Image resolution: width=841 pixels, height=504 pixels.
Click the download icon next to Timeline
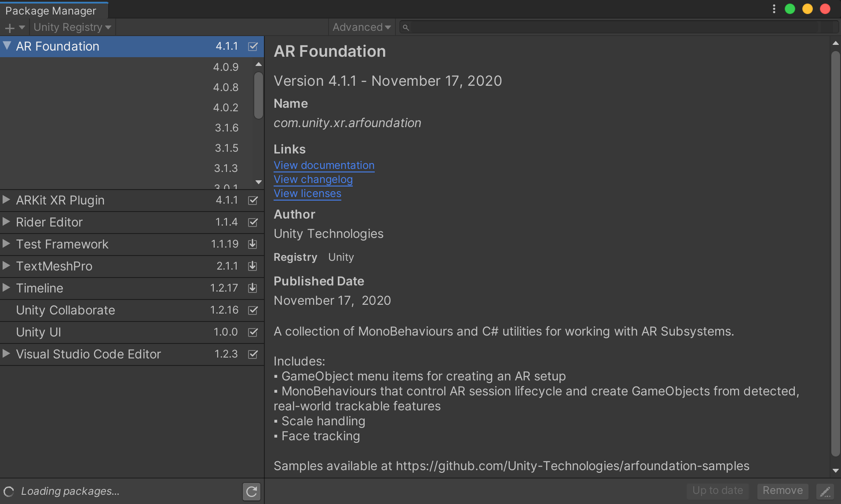click(x=252, y=288)
